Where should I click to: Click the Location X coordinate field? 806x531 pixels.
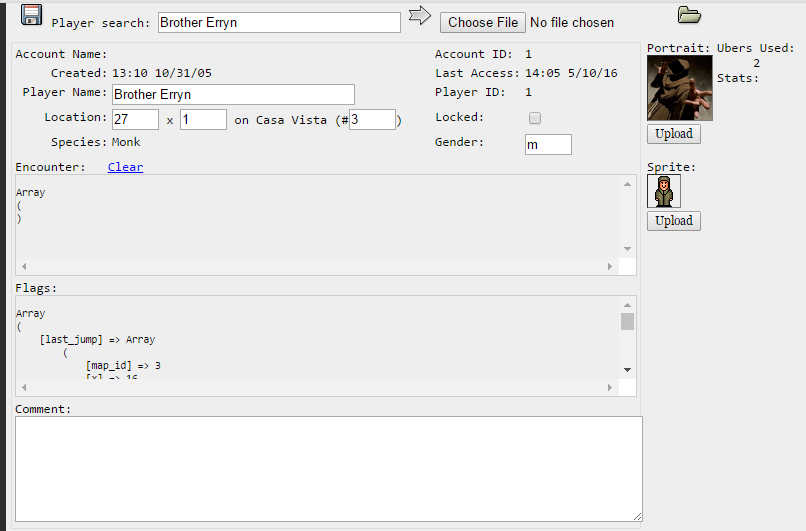pos(135,119)
